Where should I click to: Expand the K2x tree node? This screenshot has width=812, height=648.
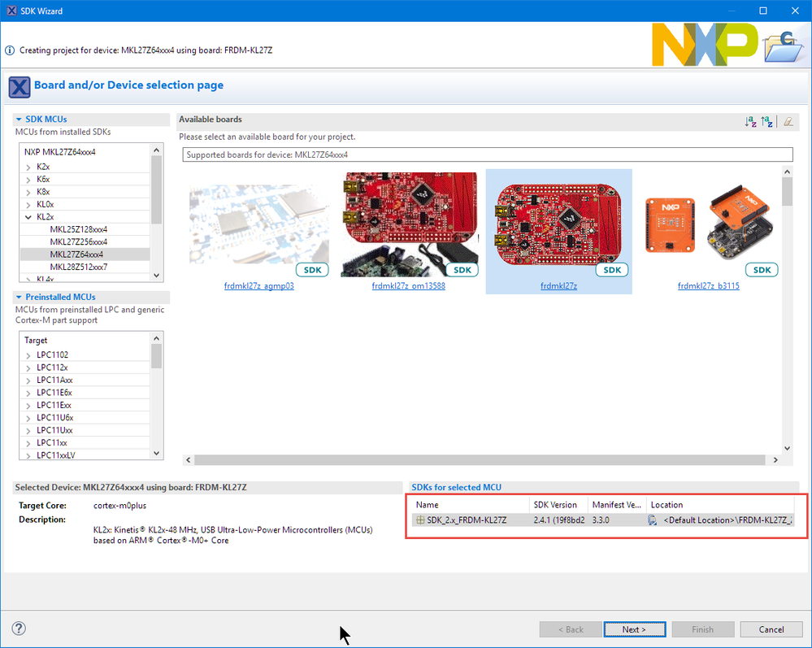(28, 167)
